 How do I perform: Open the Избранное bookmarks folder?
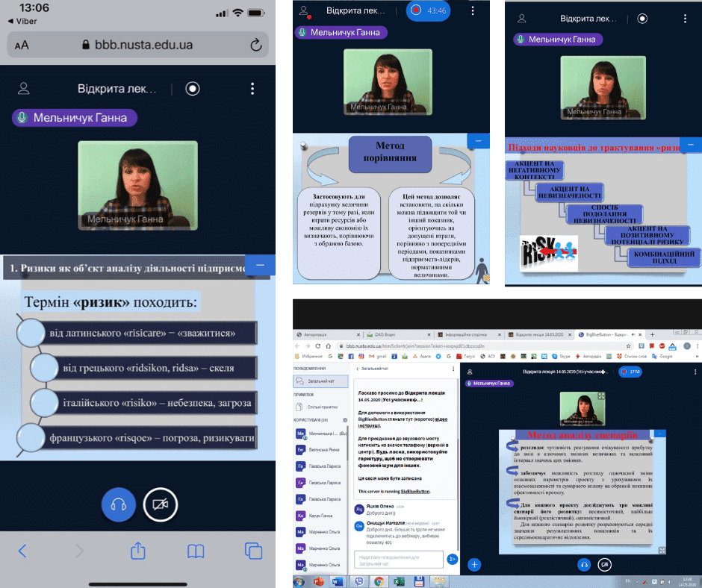click(309, 357)
